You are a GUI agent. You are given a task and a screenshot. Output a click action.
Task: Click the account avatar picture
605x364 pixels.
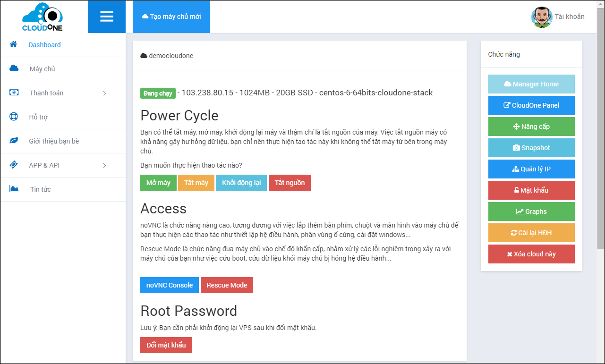point(541,17)
